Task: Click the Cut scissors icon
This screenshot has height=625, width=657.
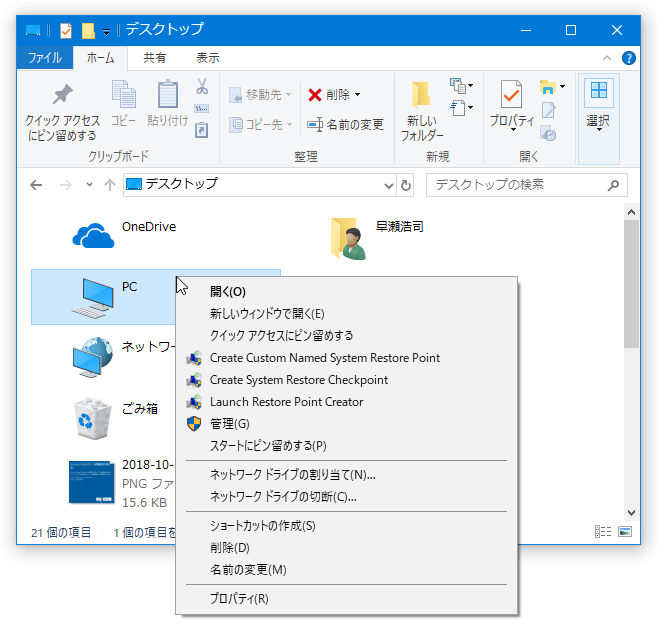Action: tap(202, 86)
